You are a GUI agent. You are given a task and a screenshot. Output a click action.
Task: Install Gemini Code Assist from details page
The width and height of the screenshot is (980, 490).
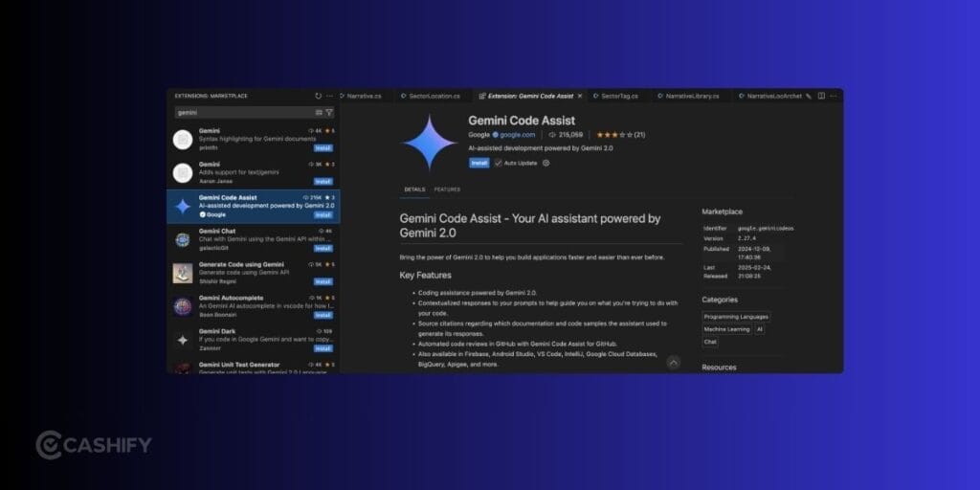(479, 163)
